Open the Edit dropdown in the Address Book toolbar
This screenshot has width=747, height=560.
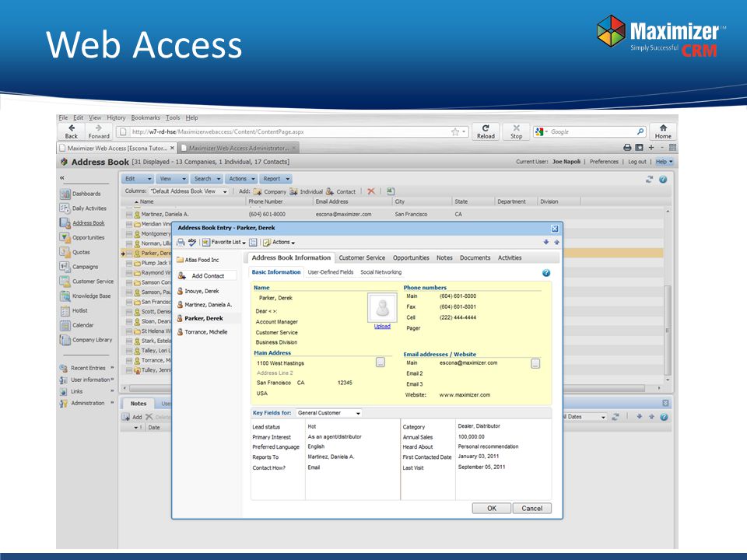(138, 179)
